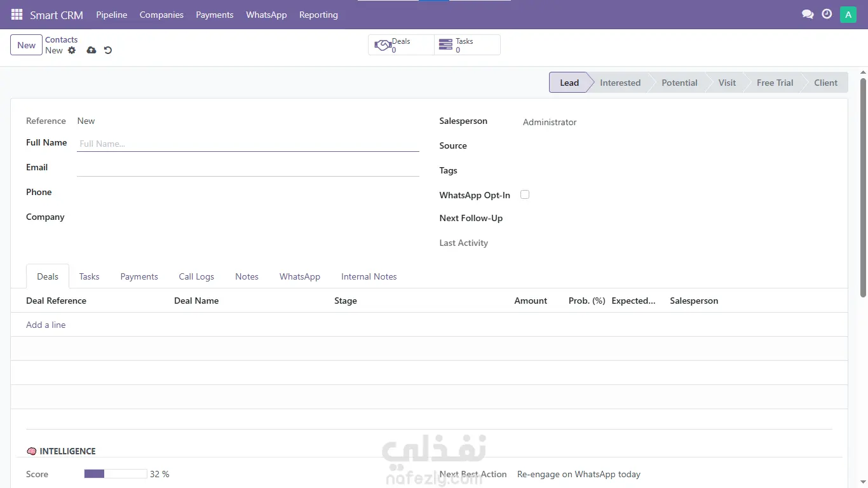Click the Re-engage on WhatsApp today text
Viewport: 868px width, 488px height.
579,474
